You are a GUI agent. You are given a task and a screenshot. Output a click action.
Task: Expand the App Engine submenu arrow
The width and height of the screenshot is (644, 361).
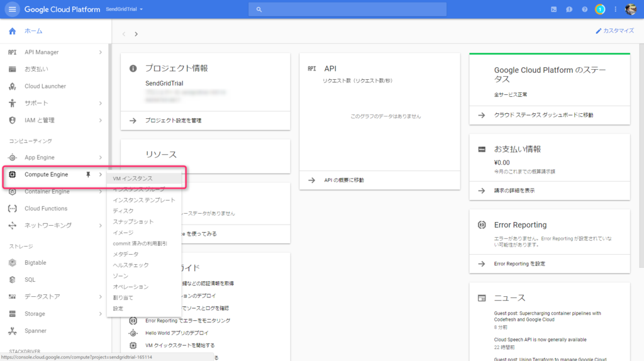point(100,157)
